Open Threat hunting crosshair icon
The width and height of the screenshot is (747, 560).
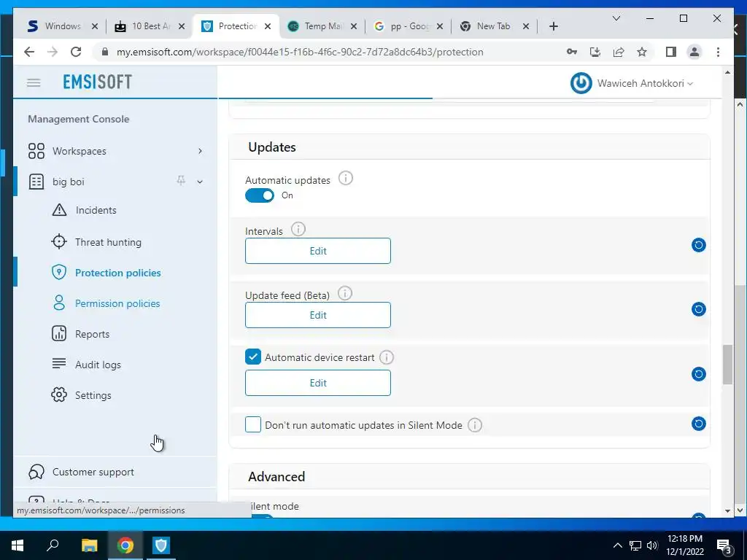(x=59, y=242)
